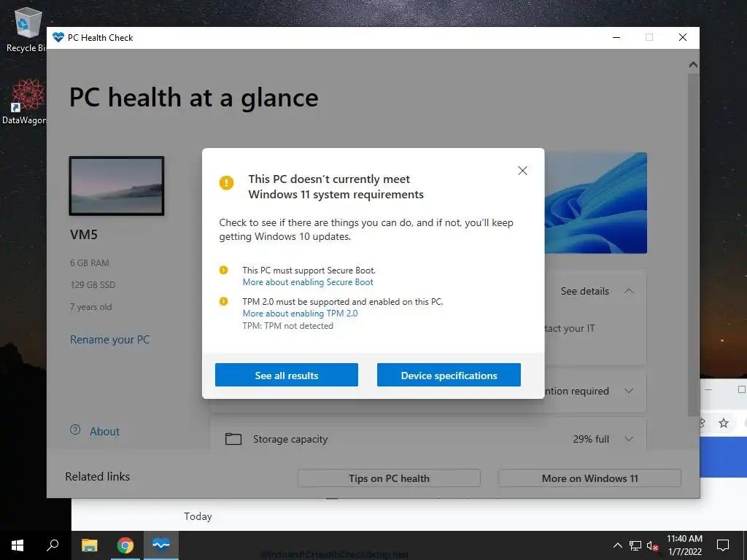Open File Explorer from the taskbar
The height and width of the screenshot is (560, 747).
click(89, 545)
